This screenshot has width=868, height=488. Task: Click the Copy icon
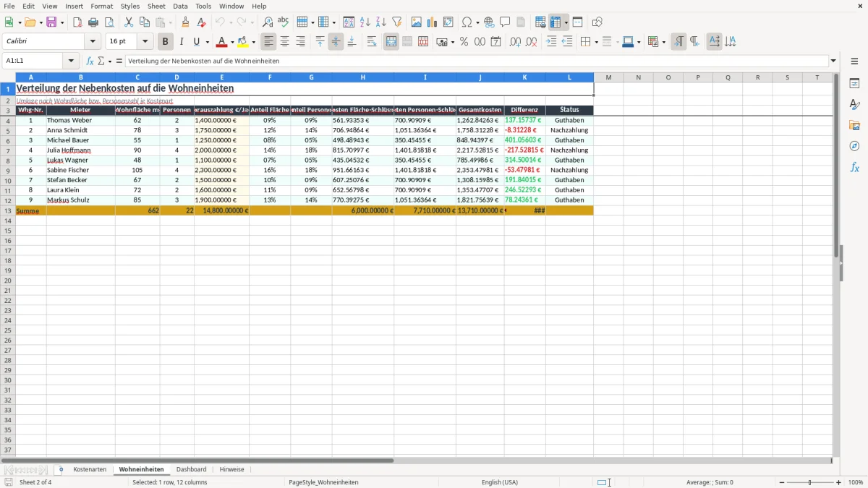point(145,22)
